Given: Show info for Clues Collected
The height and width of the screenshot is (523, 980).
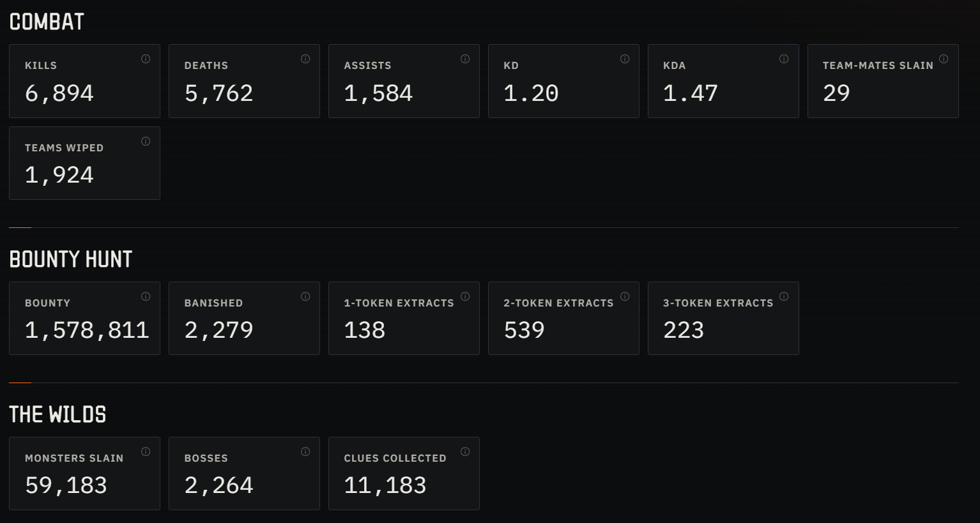Looking at the screenshot, I should coord(465,451).
